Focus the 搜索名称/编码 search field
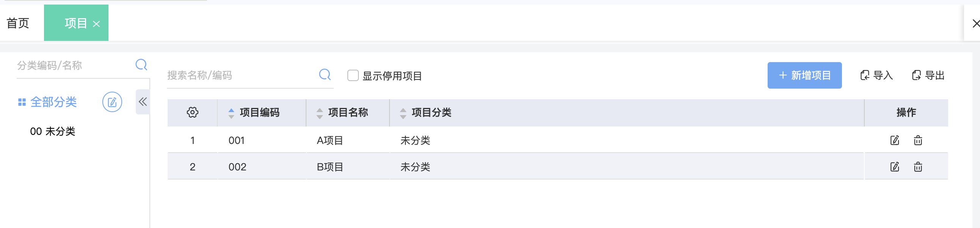 coord(240,75)
